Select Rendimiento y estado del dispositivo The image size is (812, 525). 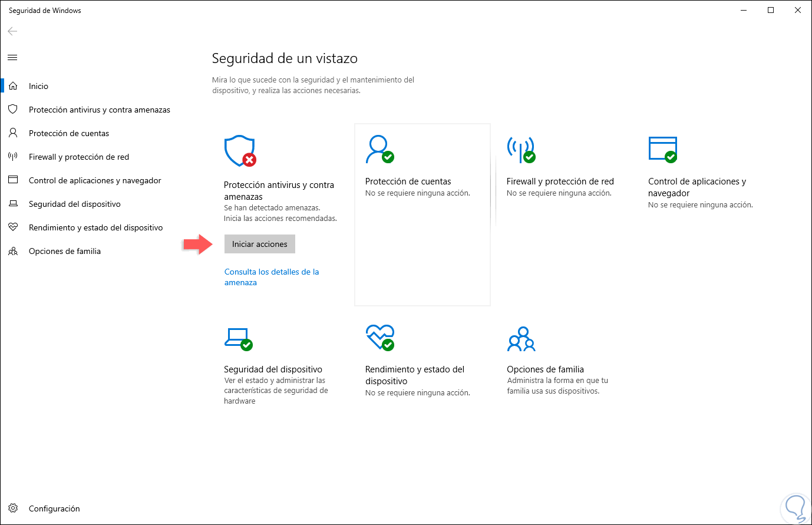point(97,227)
